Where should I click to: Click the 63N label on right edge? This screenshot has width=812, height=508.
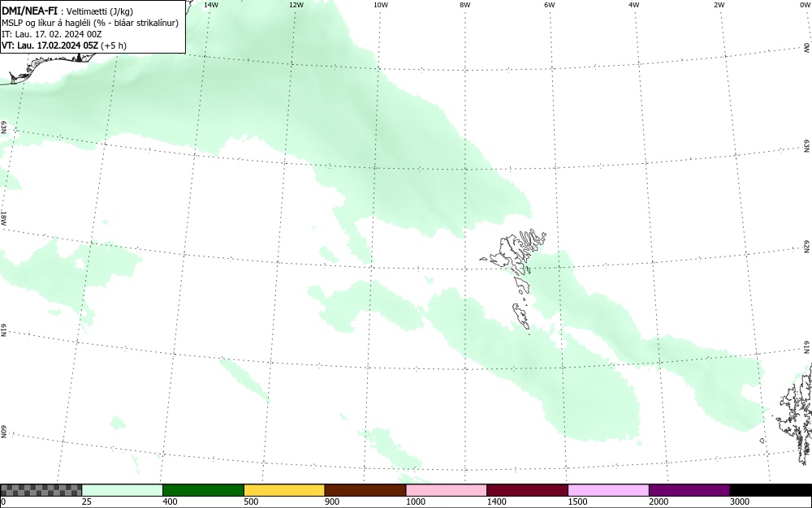pyautogui.click(x=807, y=147)
